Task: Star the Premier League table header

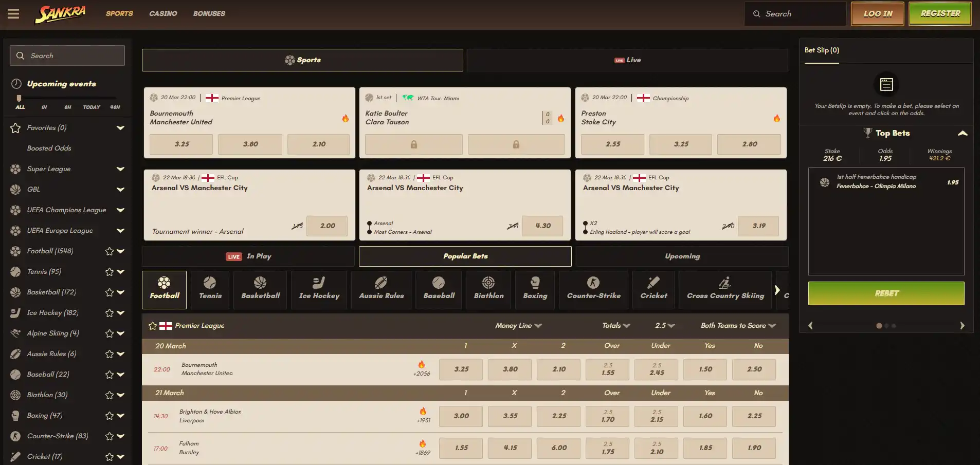Action: point(153,326)
